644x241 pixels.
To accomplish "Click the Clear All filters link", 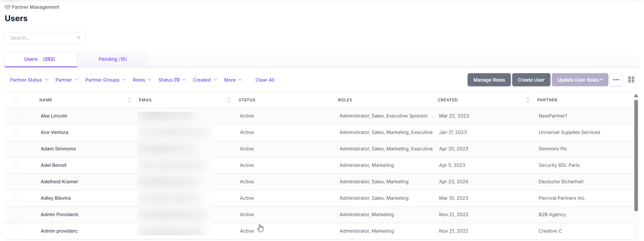I will click(x=265, y=80).
